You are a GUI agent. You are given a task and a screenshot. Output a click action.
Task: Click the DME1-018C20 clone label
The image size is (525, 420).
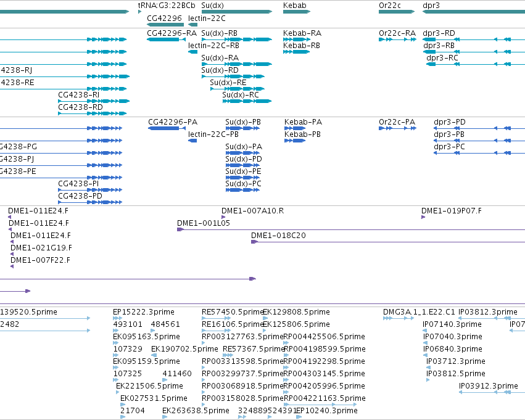(x=278, y=236)
